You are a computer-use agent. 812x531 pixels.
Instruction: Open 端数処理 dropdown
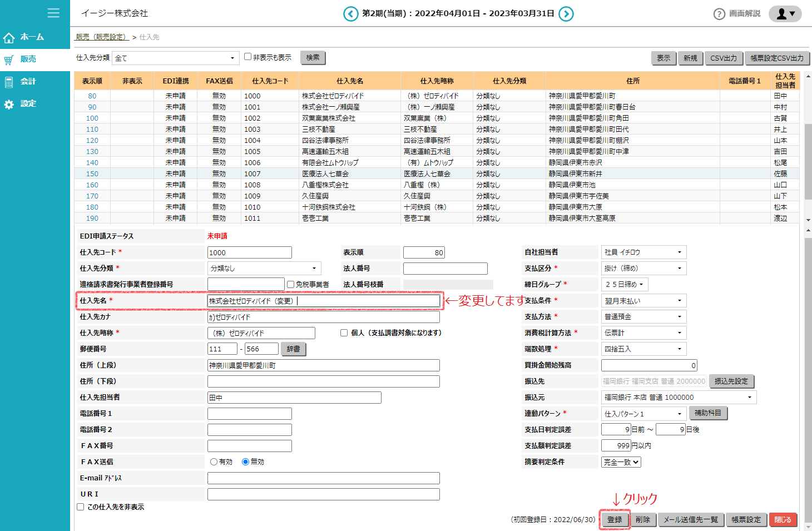click(643, 349)
